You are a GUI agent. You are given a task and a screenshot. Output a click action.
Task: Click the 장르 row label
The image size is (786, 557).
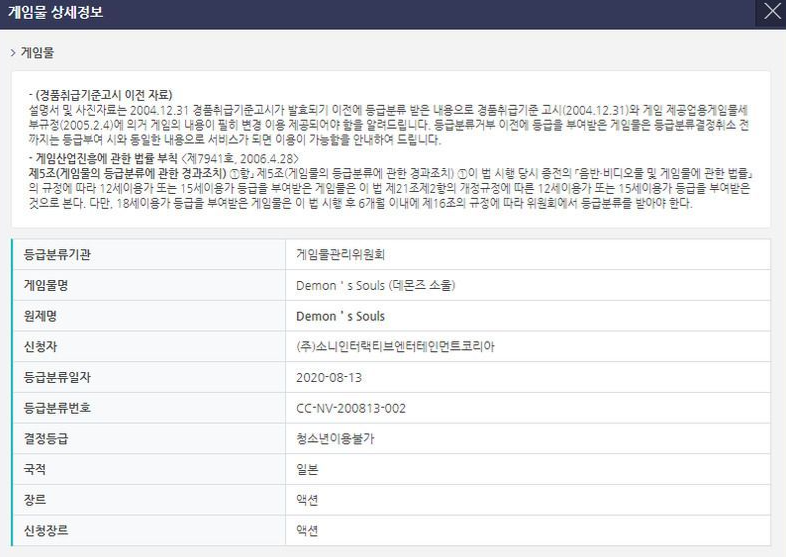35,500
